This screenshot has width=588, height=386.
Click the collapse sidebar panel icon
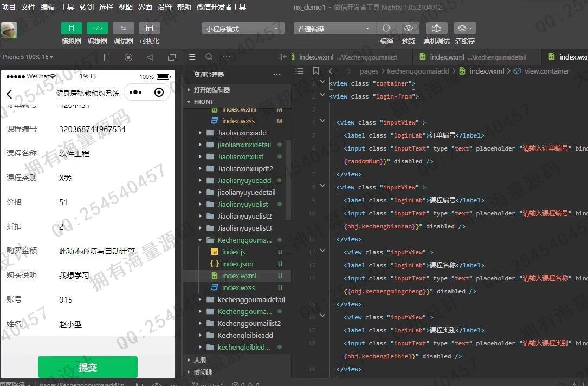coord(283,57)
